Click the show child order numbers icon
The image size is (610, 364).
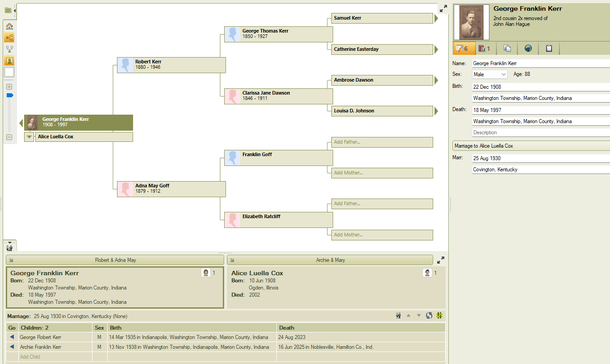coord(439,316)
